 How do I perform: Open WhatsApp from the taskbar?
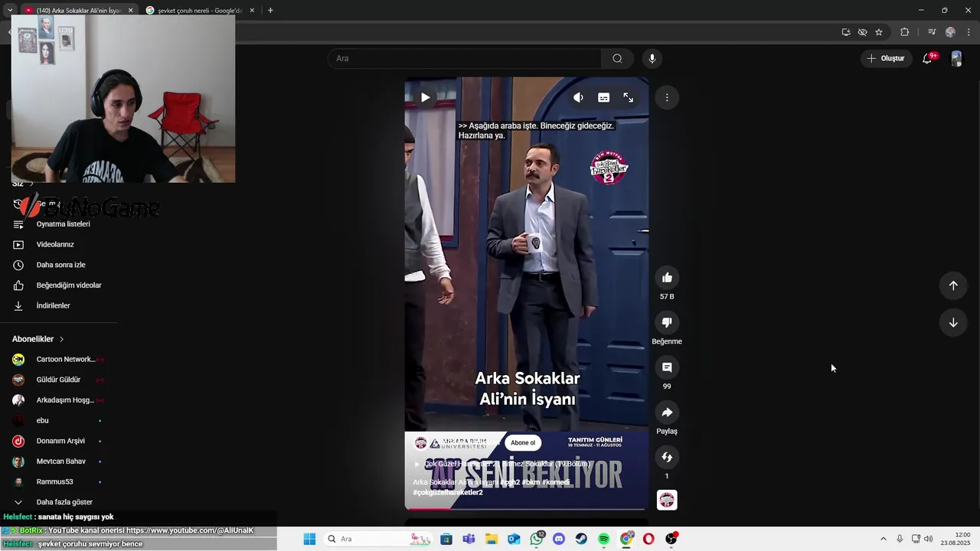(537, 539)
